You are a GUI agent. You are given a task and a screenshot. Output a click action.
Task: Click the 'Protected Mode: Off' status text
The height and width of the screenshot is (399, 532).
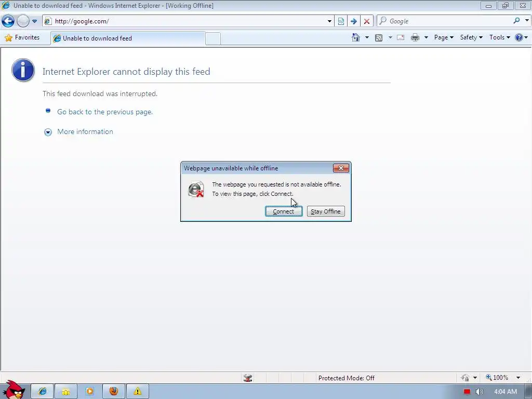347,378
